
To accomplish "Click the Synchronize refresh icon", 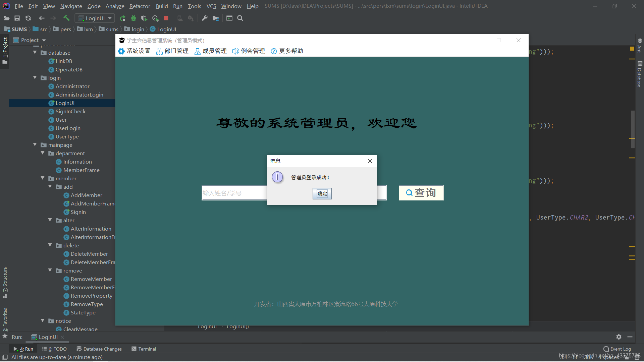I will [28, 18].
